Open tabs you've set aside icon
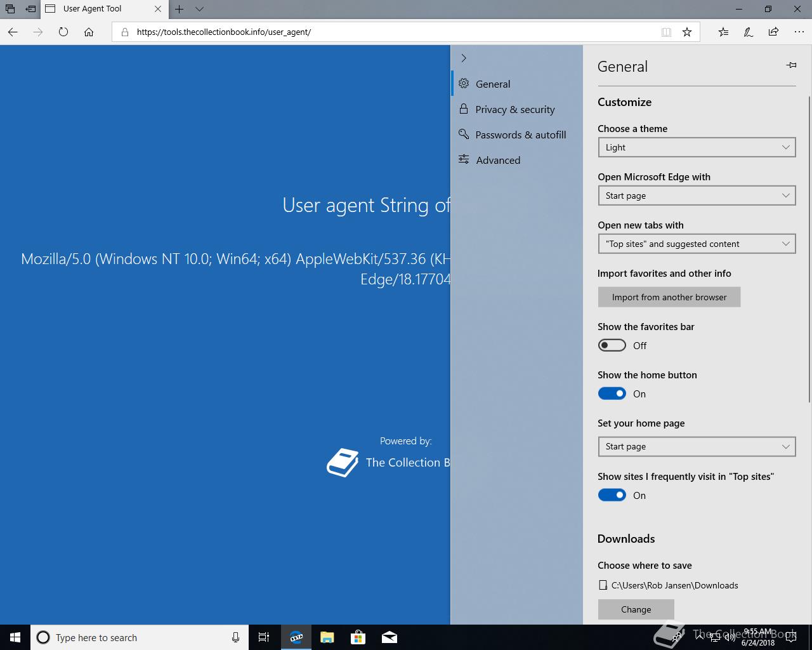The image size is (812, 650). 10,9
